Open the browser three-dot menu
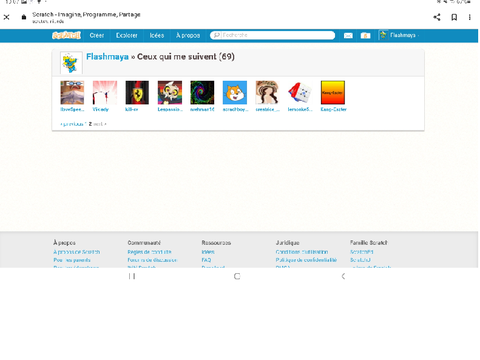 point(470,17)
